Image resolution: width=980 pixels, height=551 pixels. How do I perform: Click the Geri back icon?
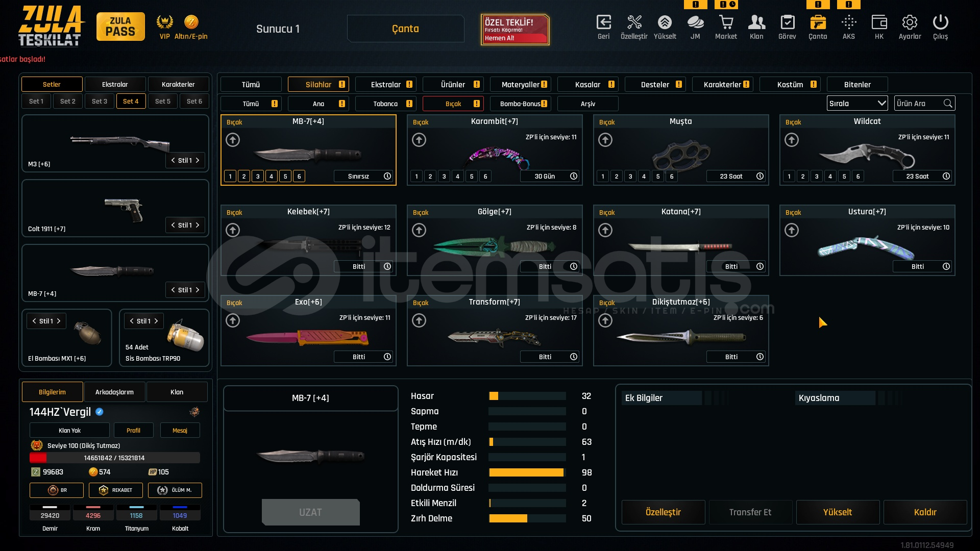[x=603, y=23]
